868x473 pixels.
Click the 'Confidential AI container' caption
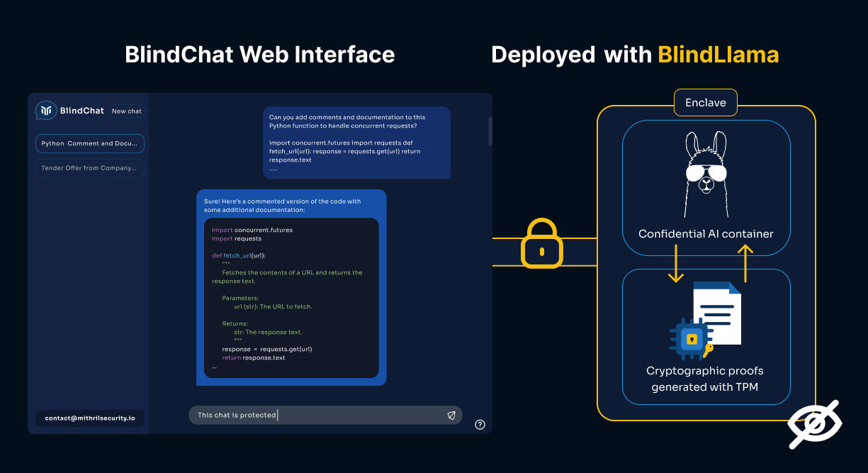click(x=706, y=234)
